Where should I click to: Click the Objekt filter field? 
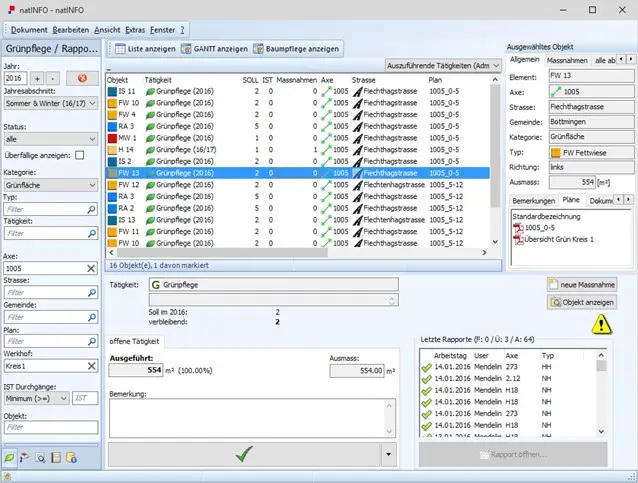tap(50, 427)
